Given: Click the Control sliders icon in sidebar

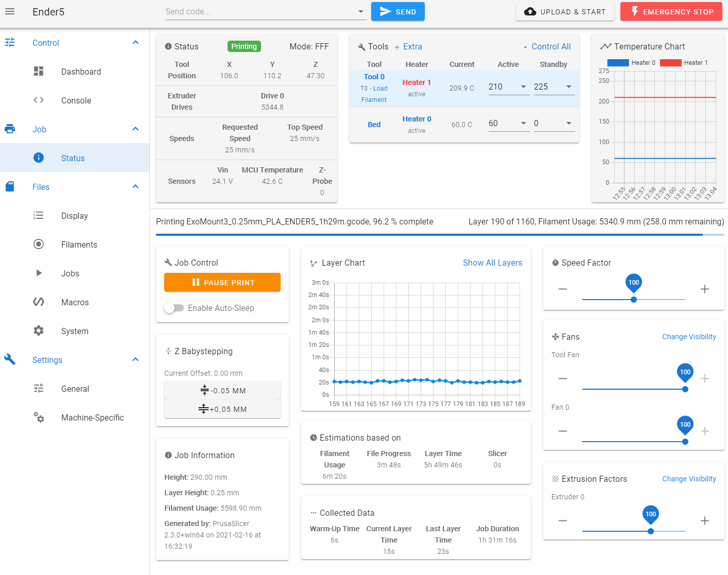Looking at the screenshot, I should [10, 42].
